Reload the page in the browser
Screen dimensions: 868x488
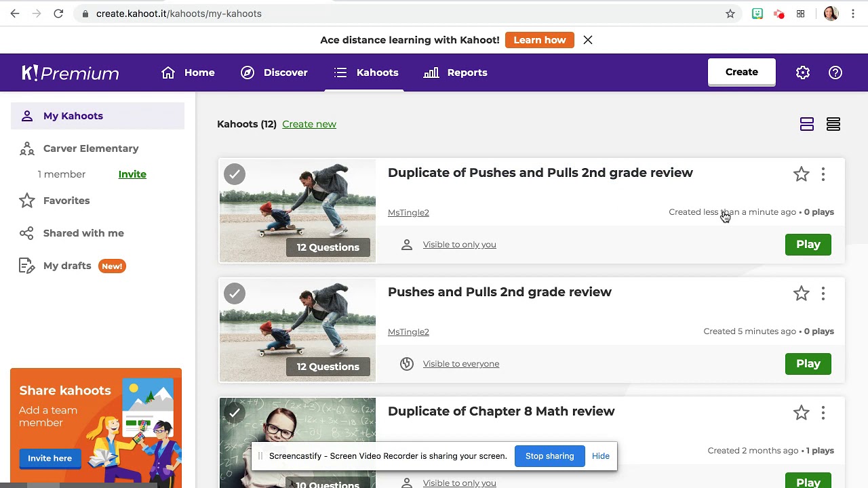[58, 14]
